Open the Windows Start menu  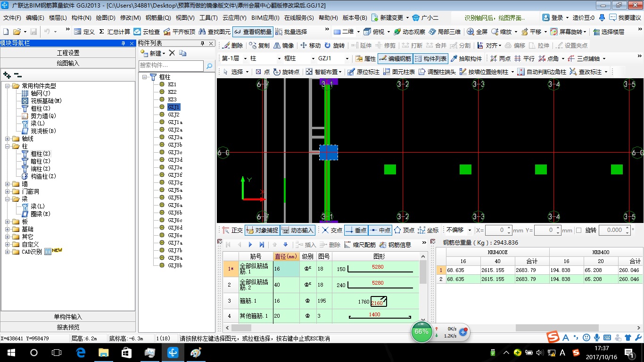click(11, 352)
